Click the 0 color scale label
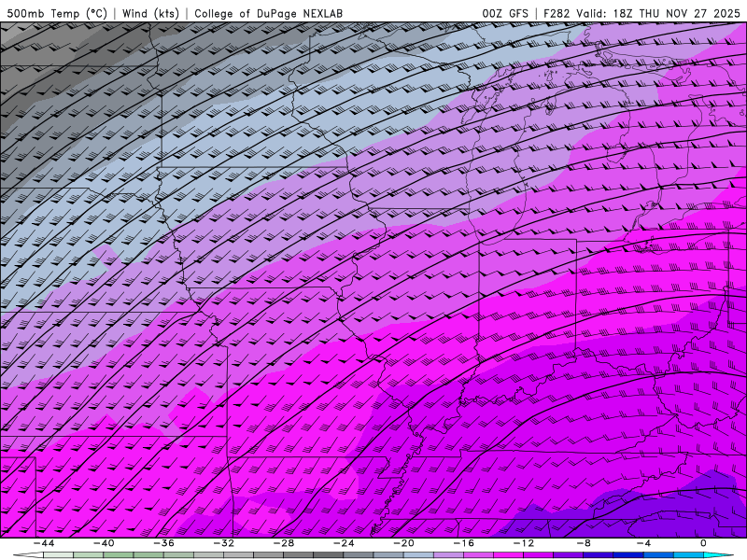This screenshot has width=747, height=560. 704,543
